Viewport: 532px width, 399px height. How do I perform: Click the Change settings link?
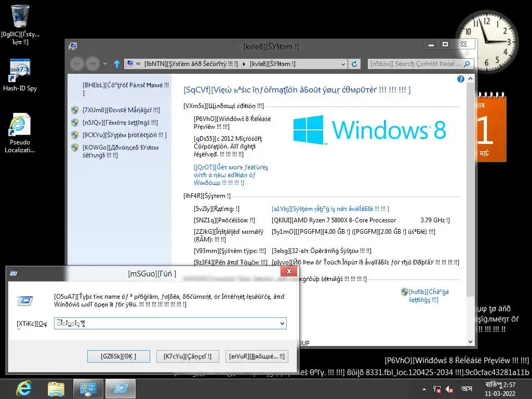429,296
